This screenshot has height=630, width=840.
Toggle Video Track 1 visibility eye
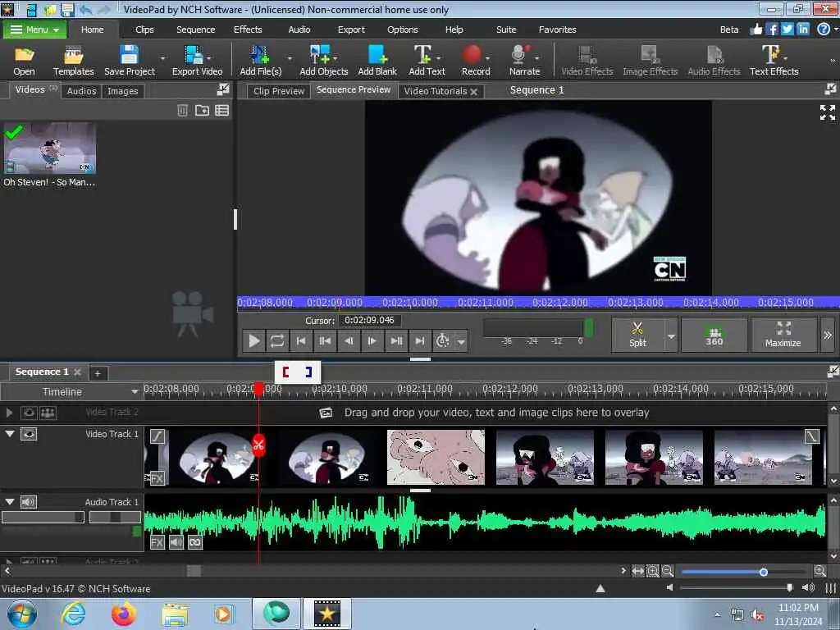[29, 434]
